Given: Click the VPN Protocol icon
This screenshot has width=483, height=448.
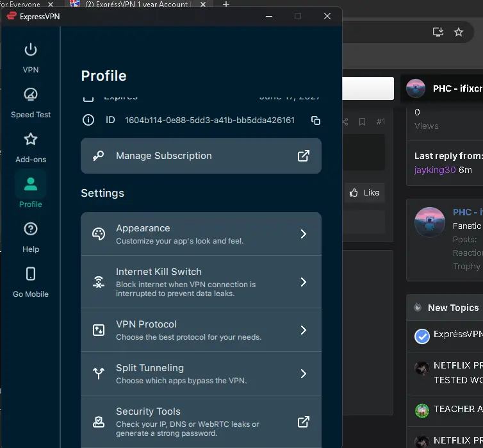Looking at the screenshot, I should click(99, 330).
